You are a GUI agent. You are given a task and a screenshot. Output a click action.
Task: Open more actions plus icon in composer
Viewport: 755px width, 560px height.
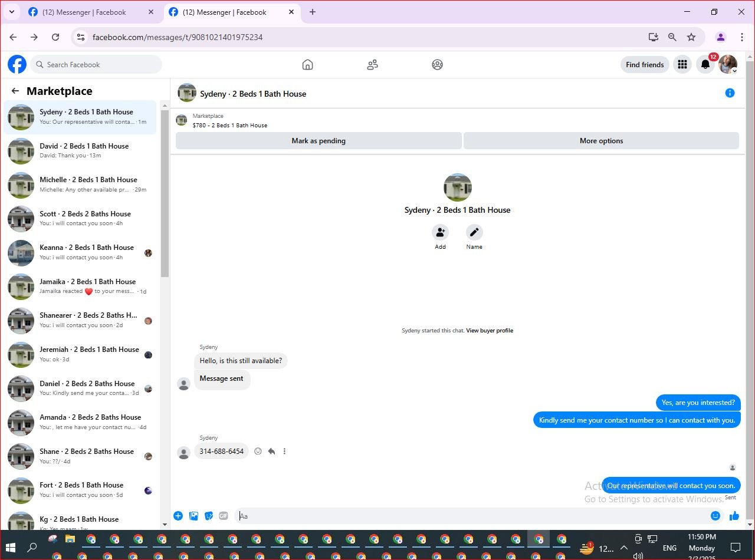click(178, 516)
